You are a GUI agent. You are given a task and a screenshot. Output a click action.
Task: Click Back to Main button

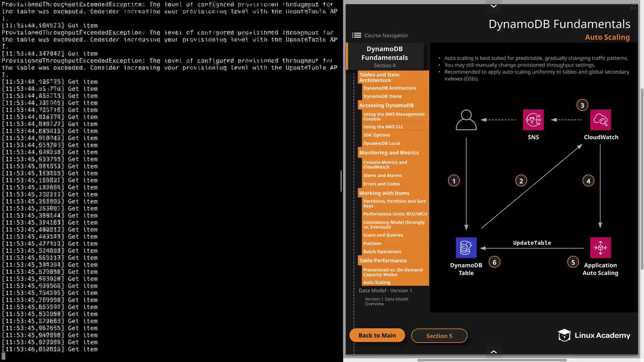click(377, 335)
